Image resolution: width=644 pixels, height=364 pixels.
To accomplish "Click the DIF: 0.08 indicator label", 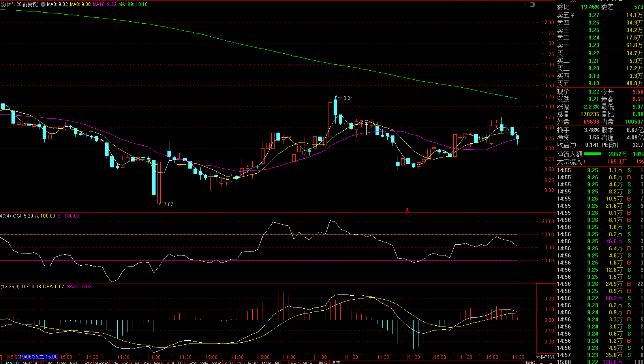I will point(31,287).
